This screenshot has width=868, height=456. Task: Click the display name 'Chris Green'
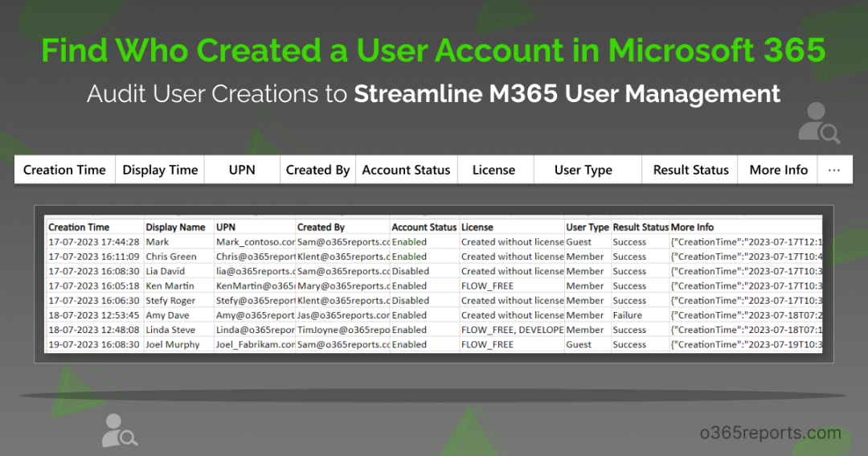[171, 257]
